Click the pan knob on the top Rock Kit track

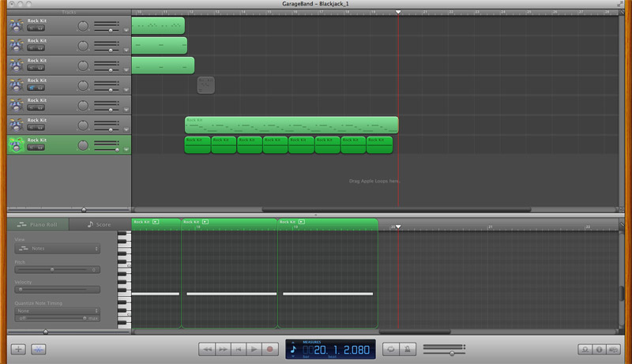pyautogui.click(x=83, y=26)
